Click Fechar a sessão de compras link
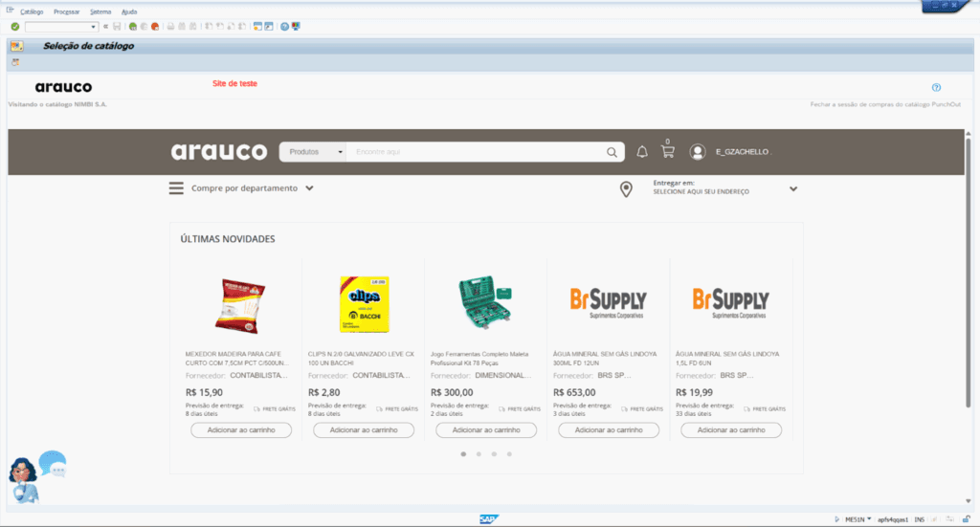The width and height of the screenshot is (980, 527). pos(885,105)
